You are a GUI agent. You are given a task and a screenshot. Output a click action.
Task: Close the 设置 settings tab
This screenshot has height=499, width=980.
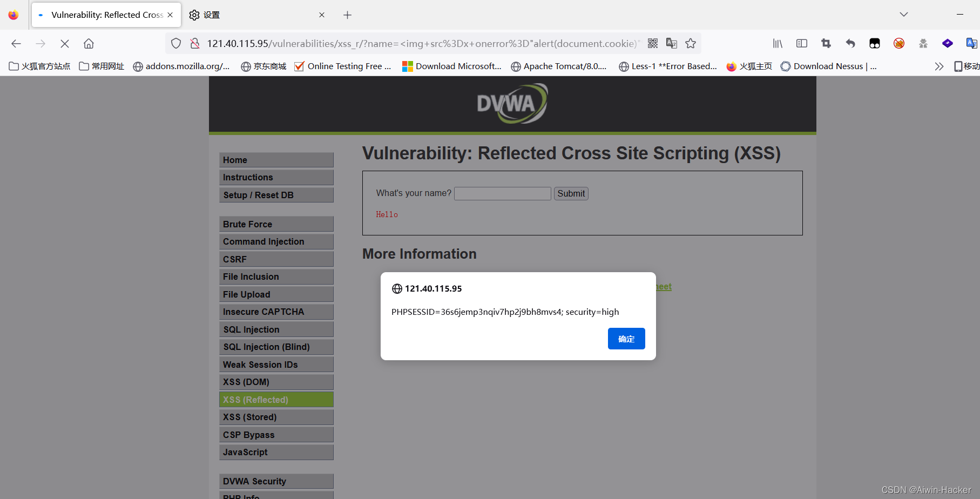pos(322,15)
